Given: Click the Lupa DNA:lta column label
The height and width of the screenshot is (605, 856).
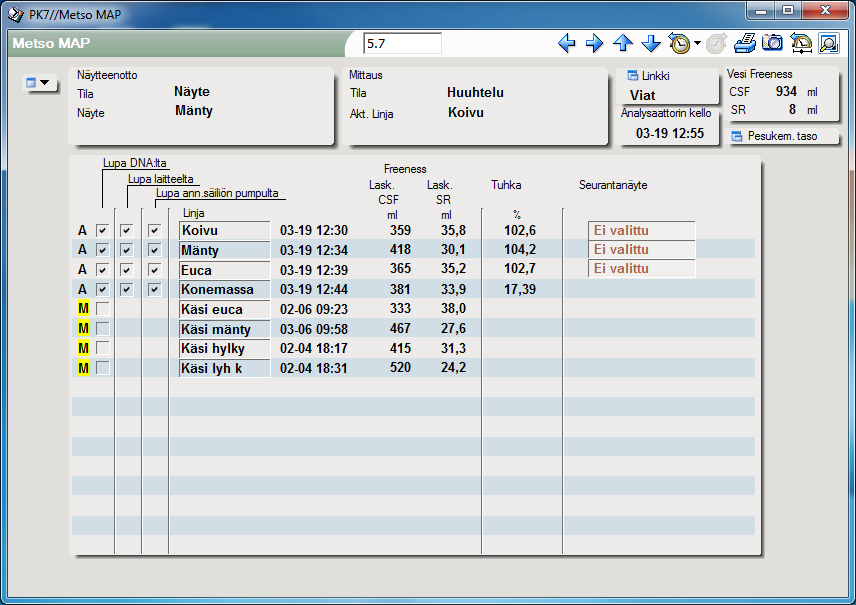Looking at the screenshot, I should tap(134, 163).
